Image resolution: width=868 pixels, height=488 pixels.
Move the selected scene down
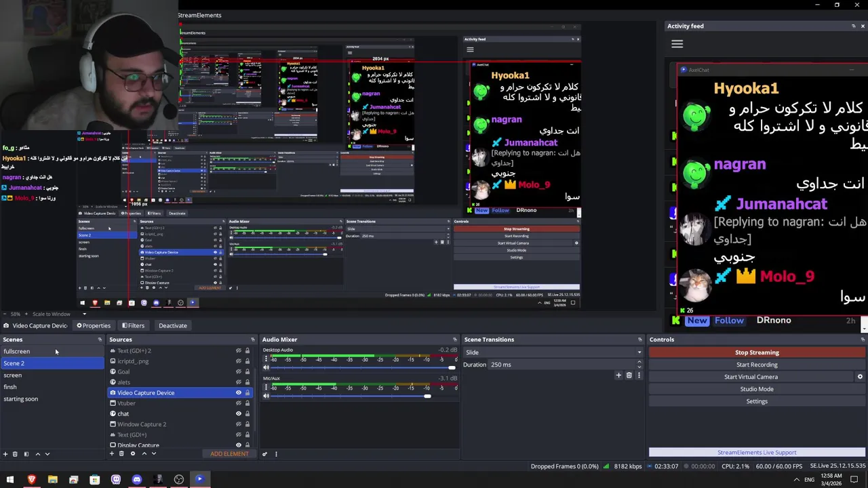[x=47, y=454]
